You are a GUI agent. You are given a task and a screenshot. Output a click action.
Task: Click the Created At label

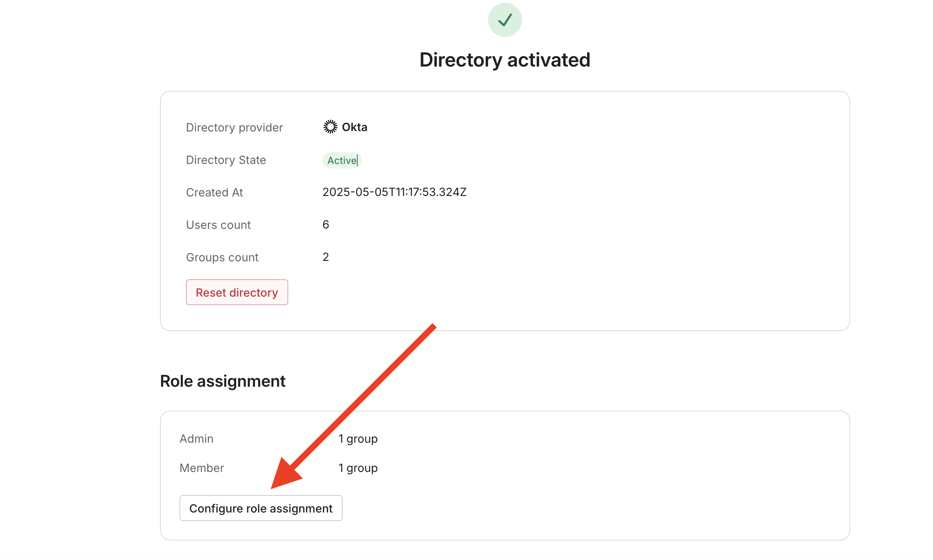214,192
